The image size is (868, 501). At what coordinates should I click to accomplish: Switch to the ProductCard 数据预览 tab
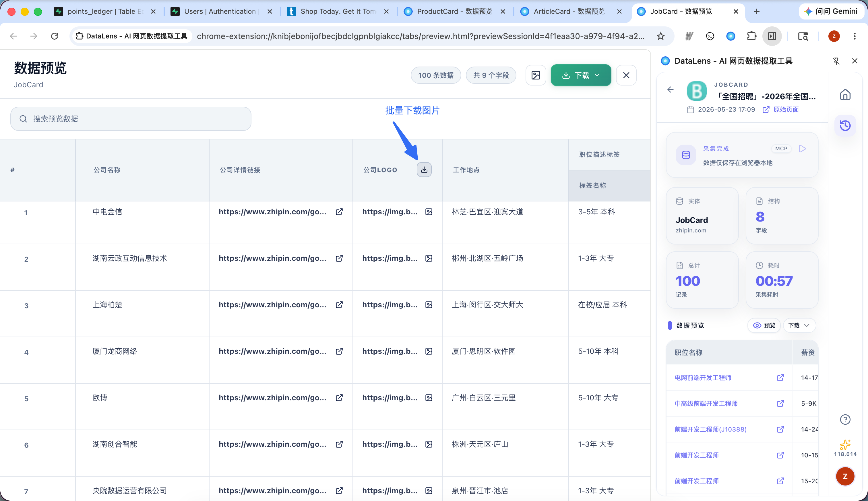coord(454,11)
